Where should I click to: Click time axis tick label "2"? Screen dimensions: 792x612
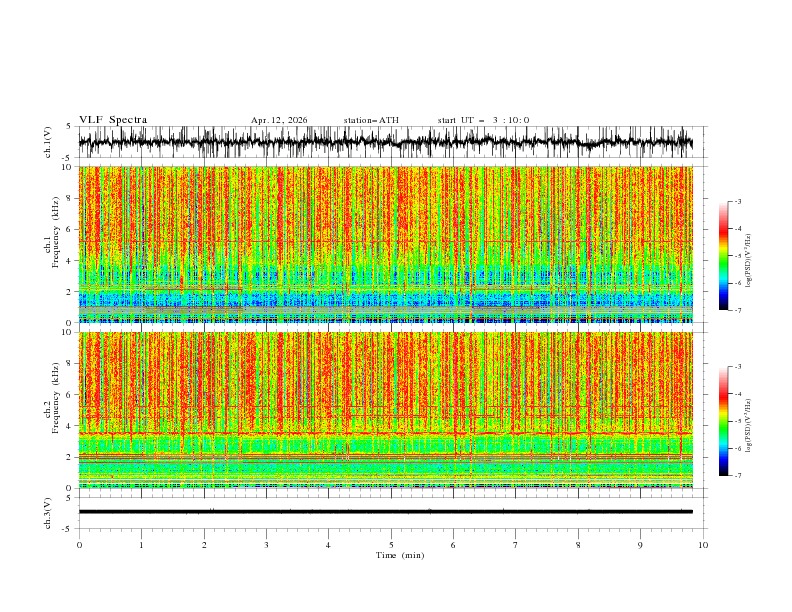[204, 545]
